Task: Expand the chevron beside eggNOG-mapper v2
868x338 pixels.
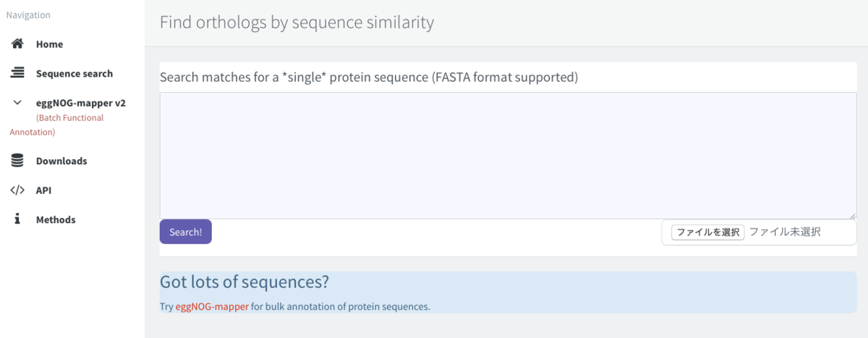Action: click(x=17, y=103)
